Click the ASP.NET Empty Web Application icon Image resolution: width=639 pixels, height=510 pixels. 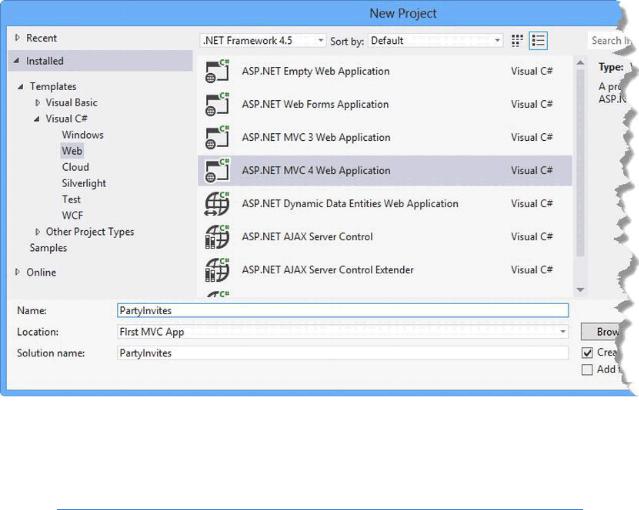click(217, 71)
